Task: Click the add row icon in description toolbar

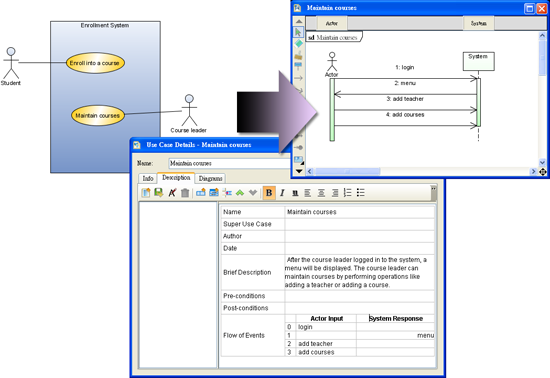Action: pos(201,193)
